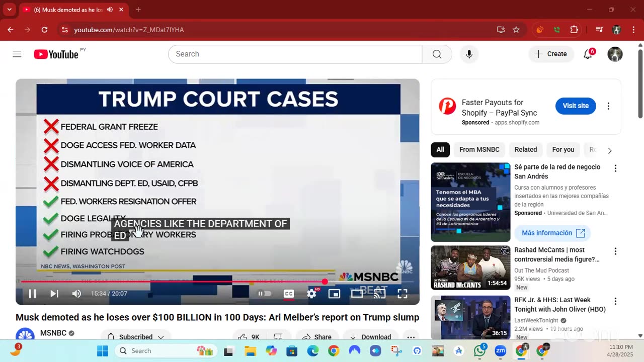Select the From MSNBC chip
This screenshot has width=644, height=362.
pyautogui.click(x=479, y=149)
